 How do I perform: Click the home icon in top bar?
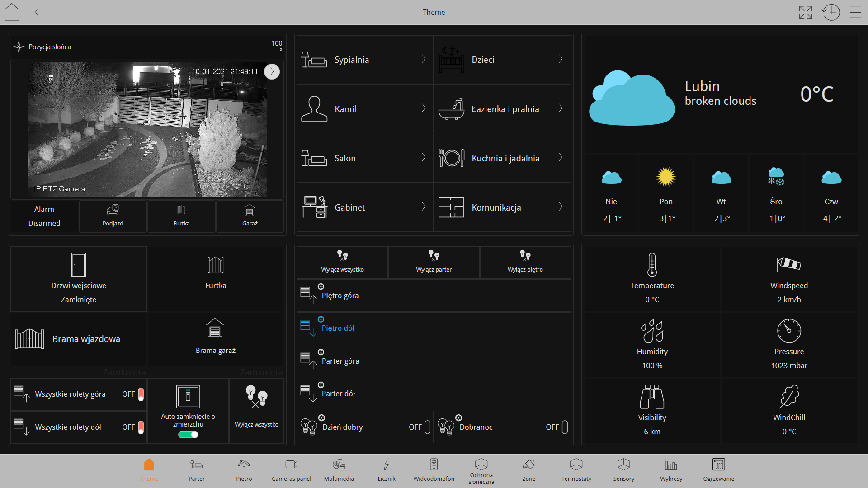point(12,12)
